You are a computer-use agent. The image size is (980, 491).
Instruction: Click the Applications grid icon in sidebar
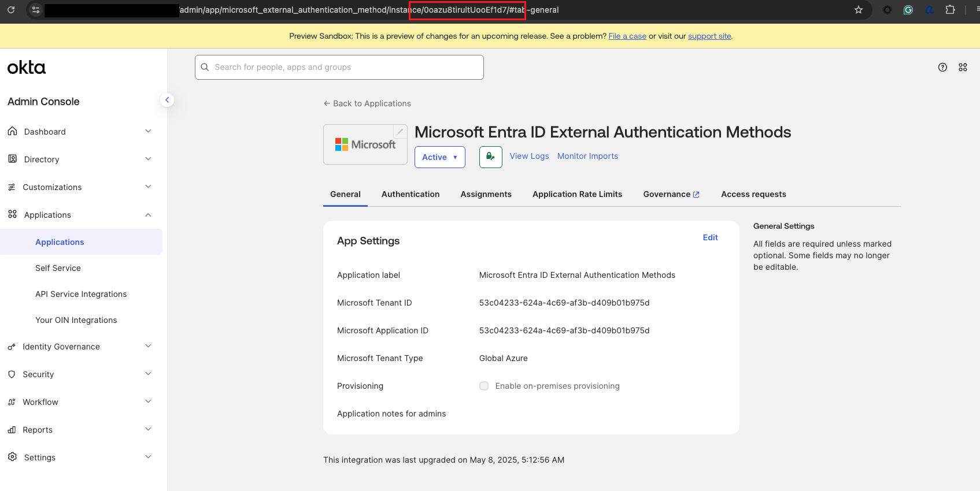[x=12, y=214]
